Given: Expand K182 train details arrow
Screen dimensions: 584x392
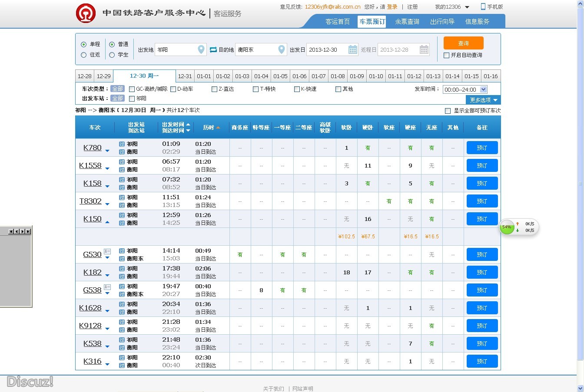Looking at the screenshot, I should click(107, 276).
